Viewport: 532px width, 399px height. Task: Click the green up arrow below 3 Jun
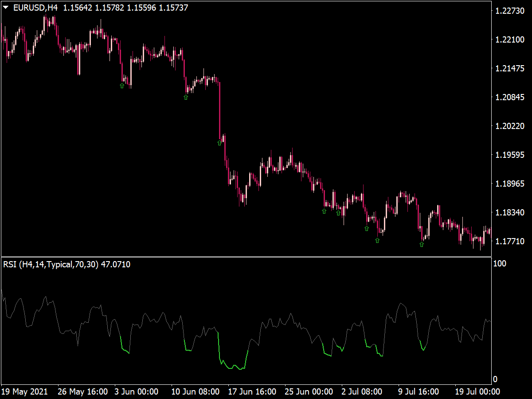coord(122,85)
